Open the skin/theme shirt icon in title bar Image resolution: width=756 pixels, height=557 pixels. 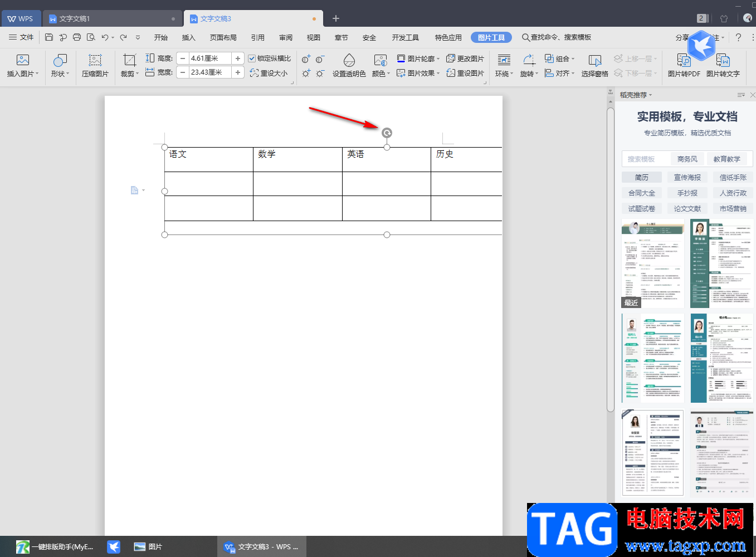(724, 18)
